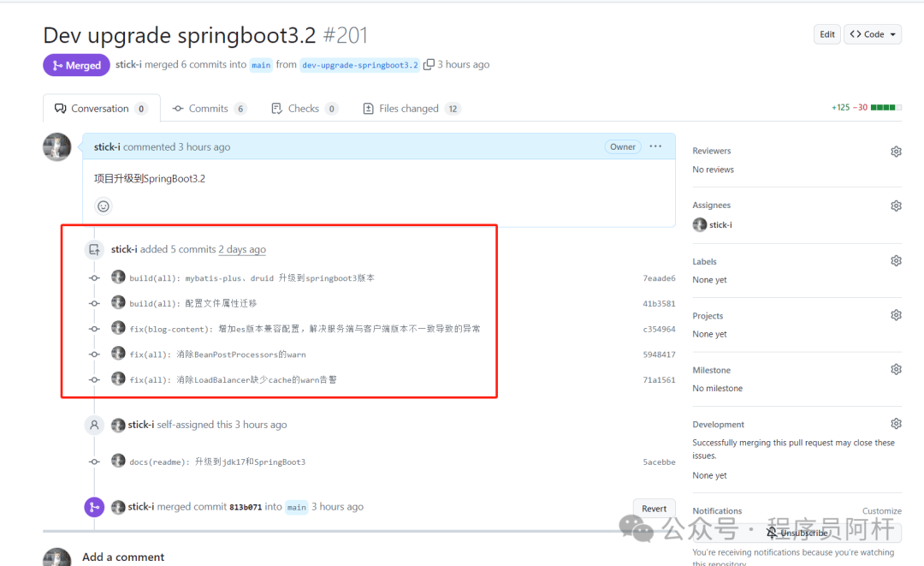924x566 pixels.
Task: Switch to the Files changed tab
Action: [x=411, y=108]
